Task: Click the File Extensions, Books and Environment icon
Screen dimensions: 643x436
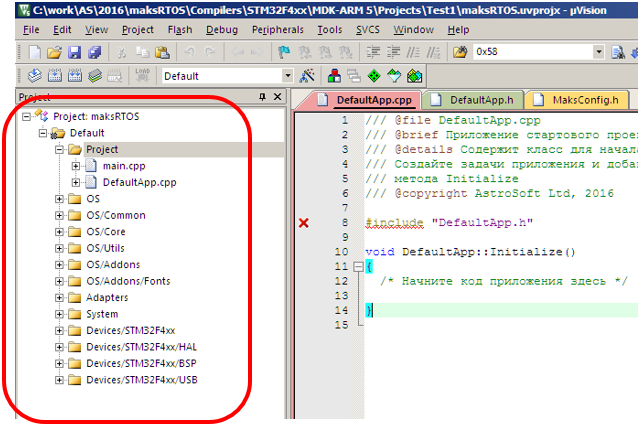Action: 334,76
